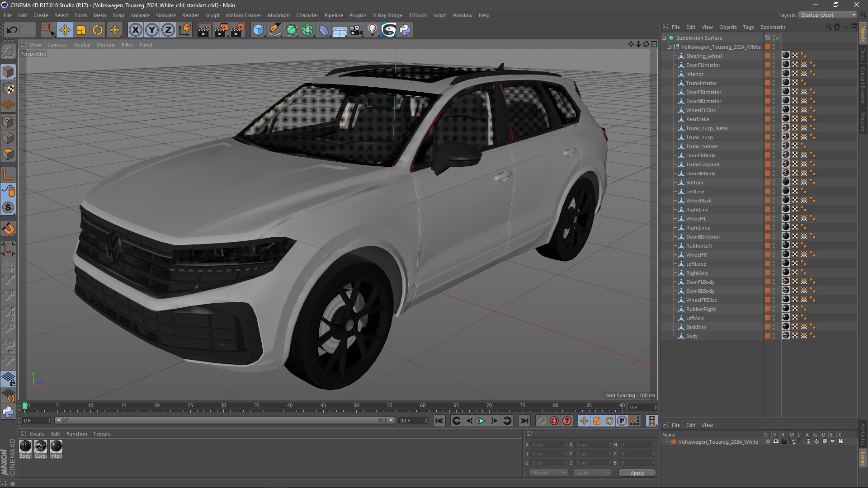Toggle Z axis lock

tap(168, 30)
